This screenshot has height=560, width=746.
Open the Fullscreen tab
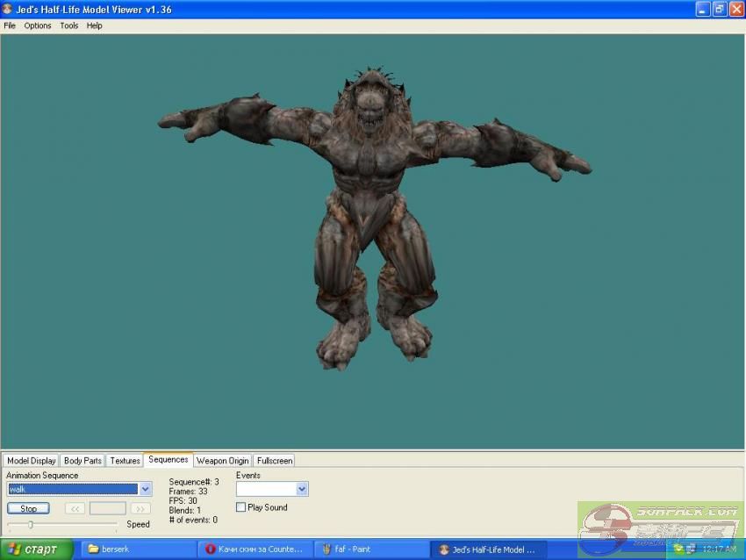275,461
